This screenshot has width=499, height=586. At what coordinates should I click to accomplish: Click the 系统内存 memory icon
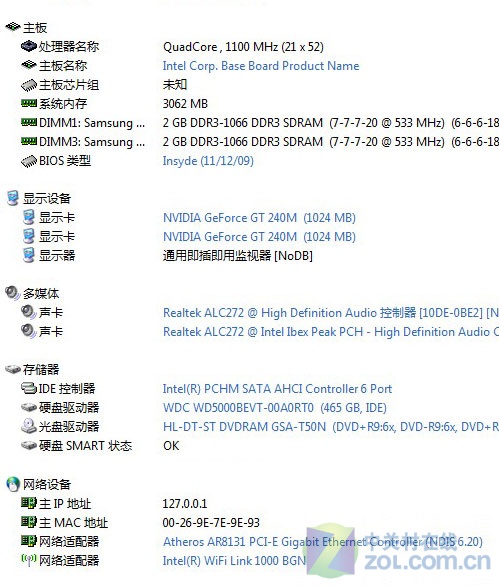click(28, 104)
